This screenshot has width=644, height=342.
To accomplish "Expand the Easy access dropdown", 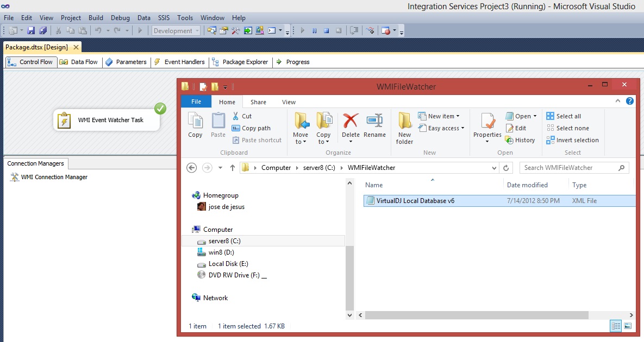I will (462, 128).
